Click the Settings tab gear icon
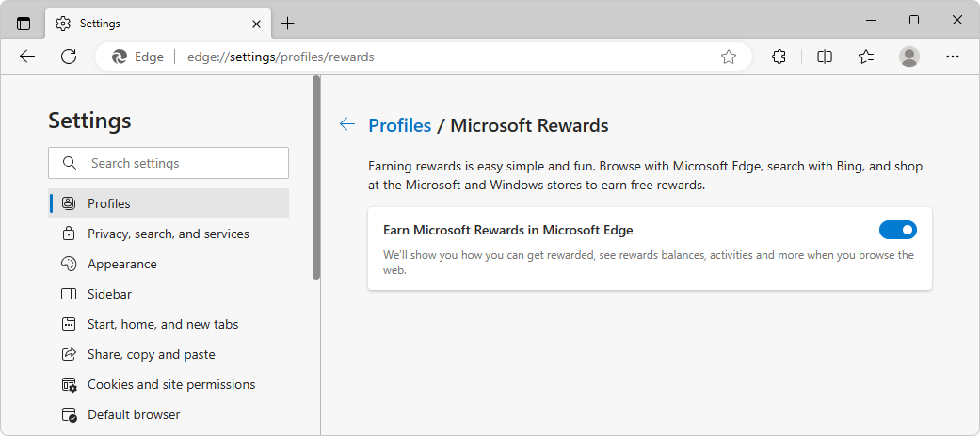Viewport: 980px width, 436px height. click(x=62, y=24)
